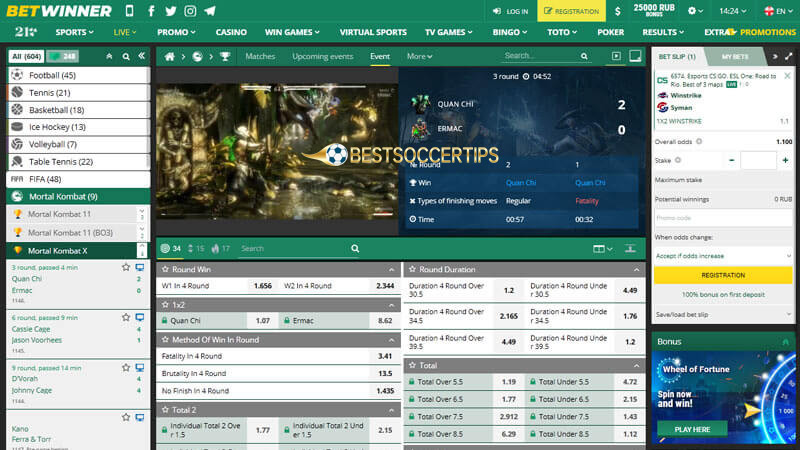Collapse the Round Win section

click(391, 269)
